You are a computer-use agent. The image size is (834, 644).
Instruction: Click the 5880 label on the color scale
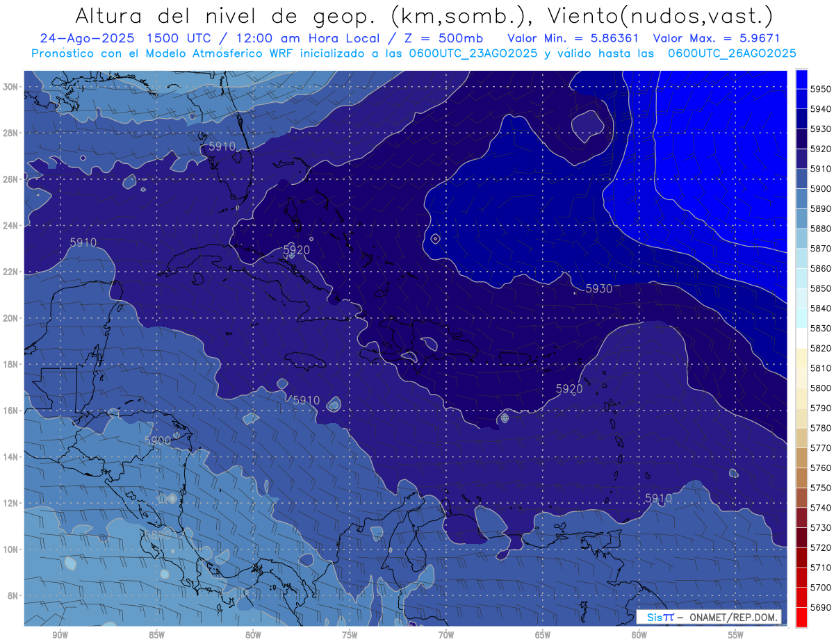pos(821,229)
